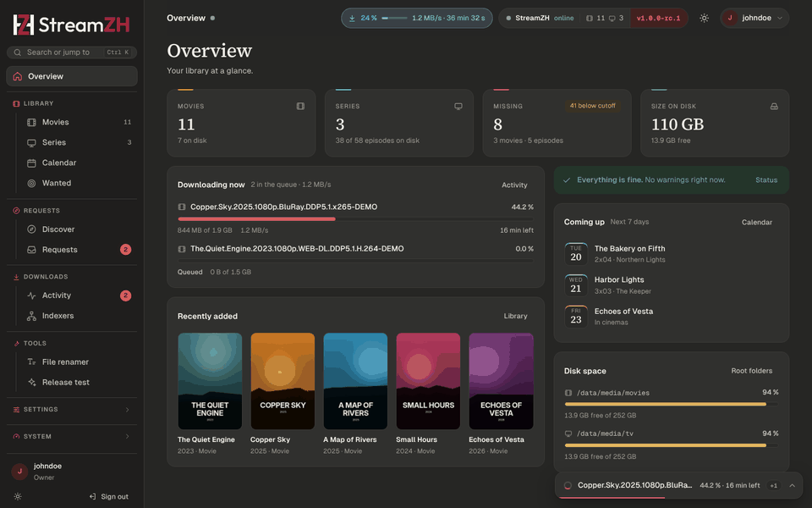Collapse the Library section header
The width and height of the screenshot is (812, 508).
click(72, 103)
